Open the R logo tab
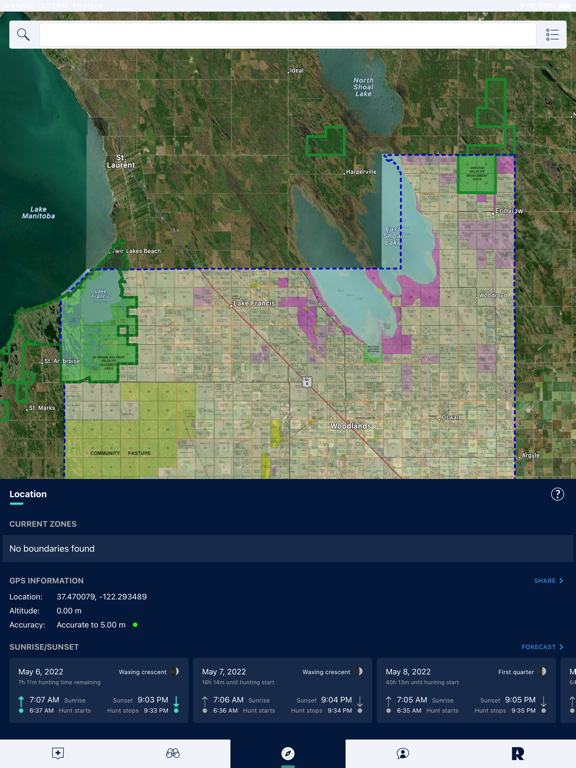The width and height of the screenshot is (576, 768). click(518, 753)
